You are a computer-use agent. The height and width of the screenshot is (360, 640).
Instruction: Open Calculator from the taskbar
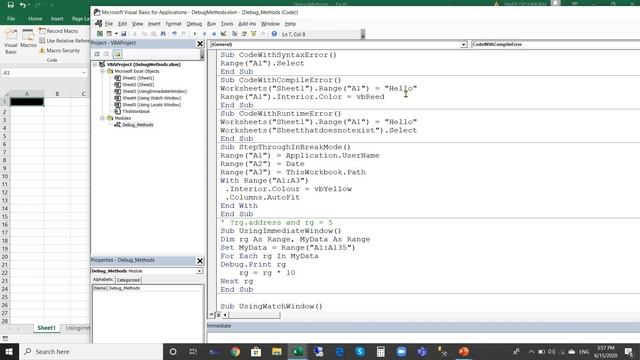click(380, 352)
